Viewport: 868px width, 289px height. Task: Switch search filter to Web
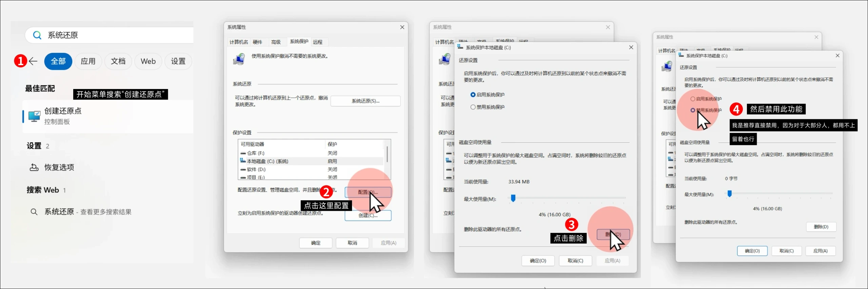click(148, 61)
